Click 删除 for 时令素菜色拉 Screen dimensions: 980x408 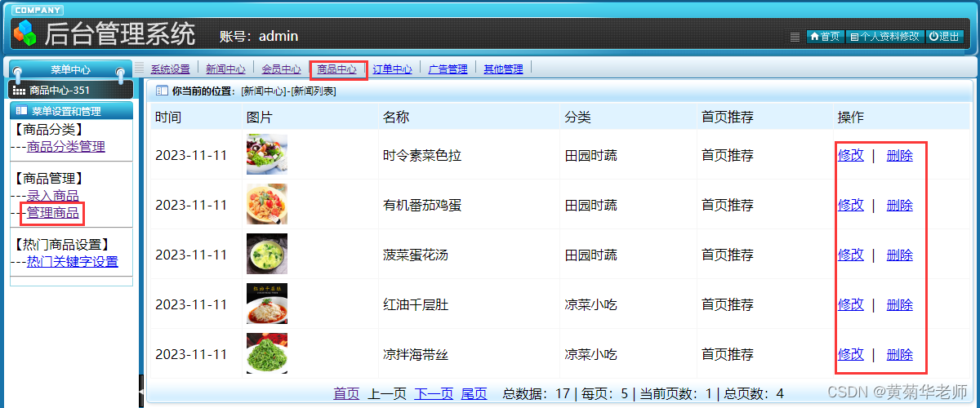(x=900, y=155)
